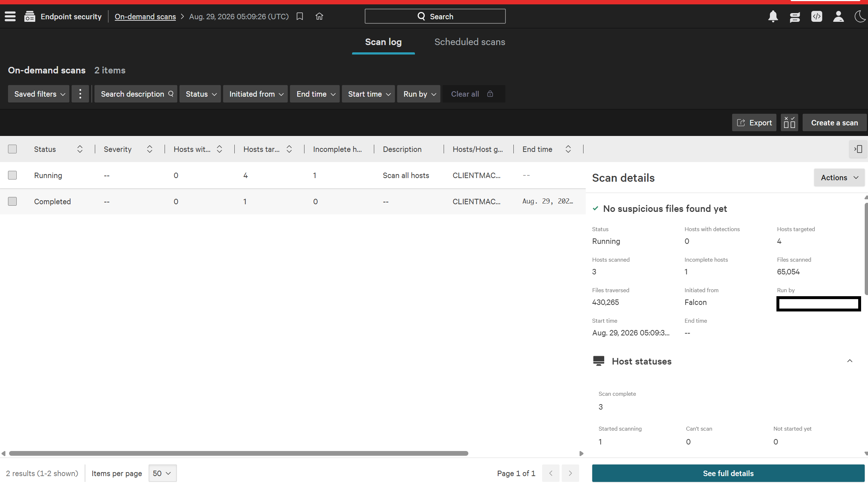Select the Completed scan row checkbox
The width and height of the screenshot is (868, 487).
(12, 201)
